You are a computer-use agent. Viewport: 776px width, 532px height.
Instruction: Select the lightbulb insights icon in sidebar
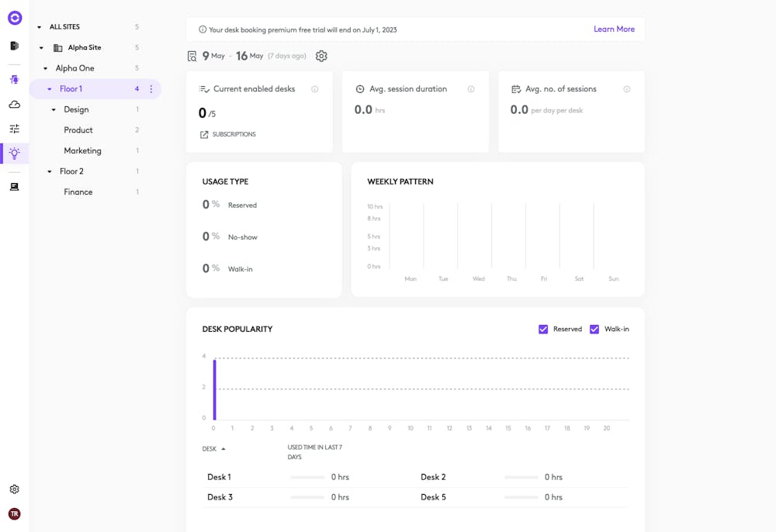(14, 154)
